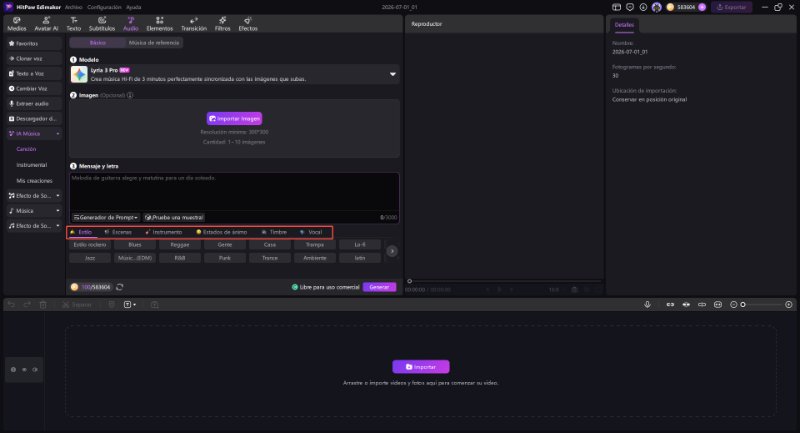Open the Subtítulos tool

click(x=102, y=24)
